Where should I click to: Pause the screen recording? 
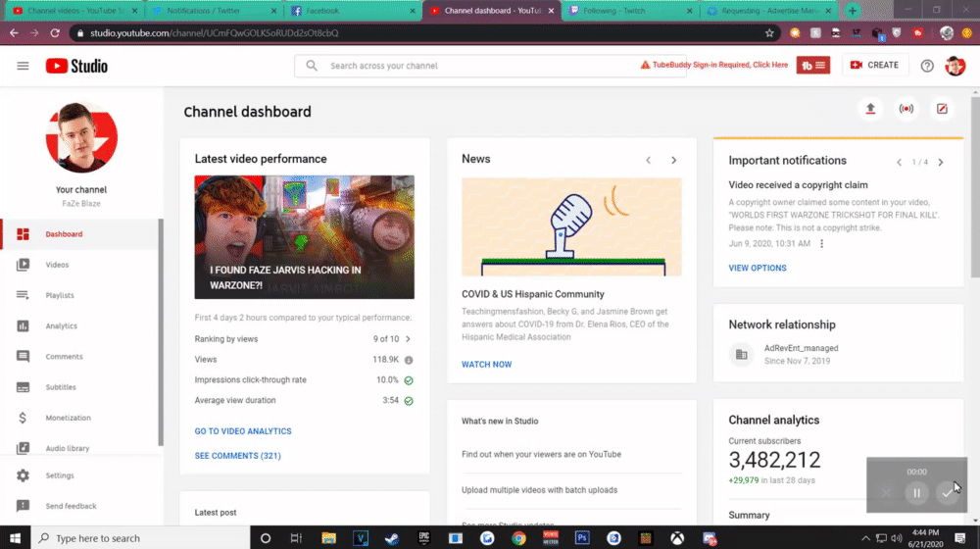(917, 493)
